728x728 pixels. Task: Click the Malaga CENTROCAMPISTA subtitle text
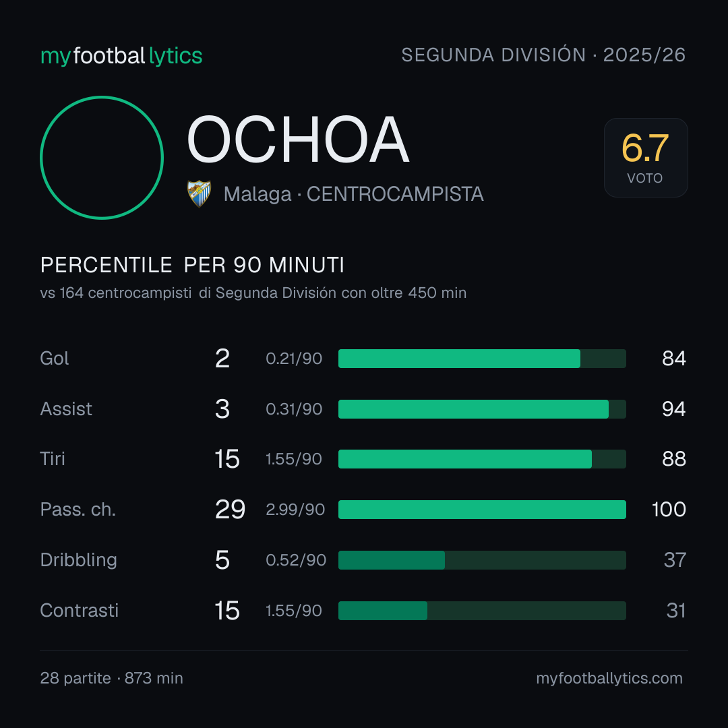tap(353, 194)
